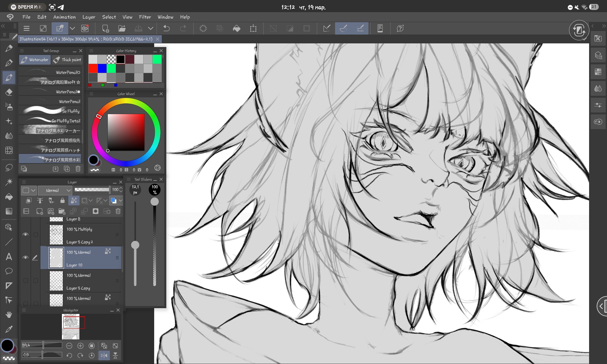The width and height of the screenshot is (607, 364).
Task: Expand the layer color dropdown
Action: [x=120, y=200]
